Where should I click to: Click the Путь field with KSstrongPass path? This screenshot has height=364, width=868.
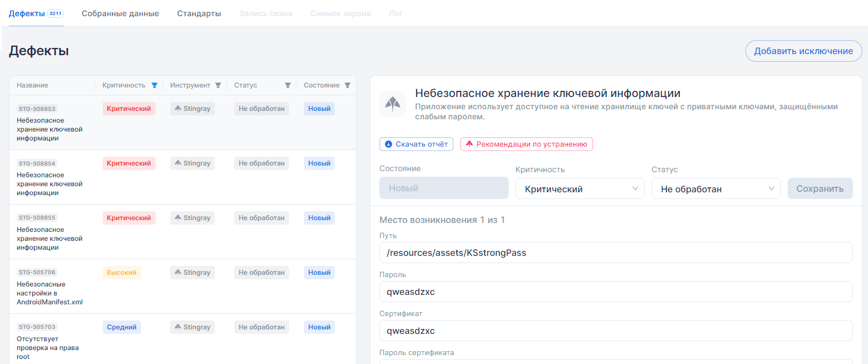615,253
